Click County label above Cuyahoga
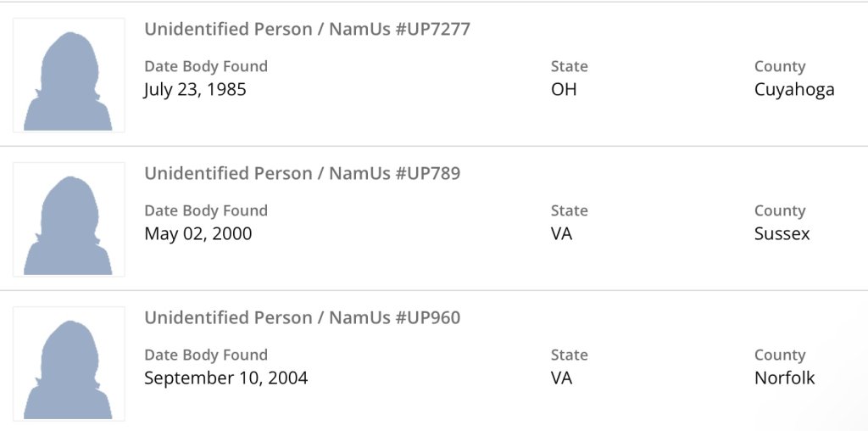The image size is (868, 431). (779, 66)
